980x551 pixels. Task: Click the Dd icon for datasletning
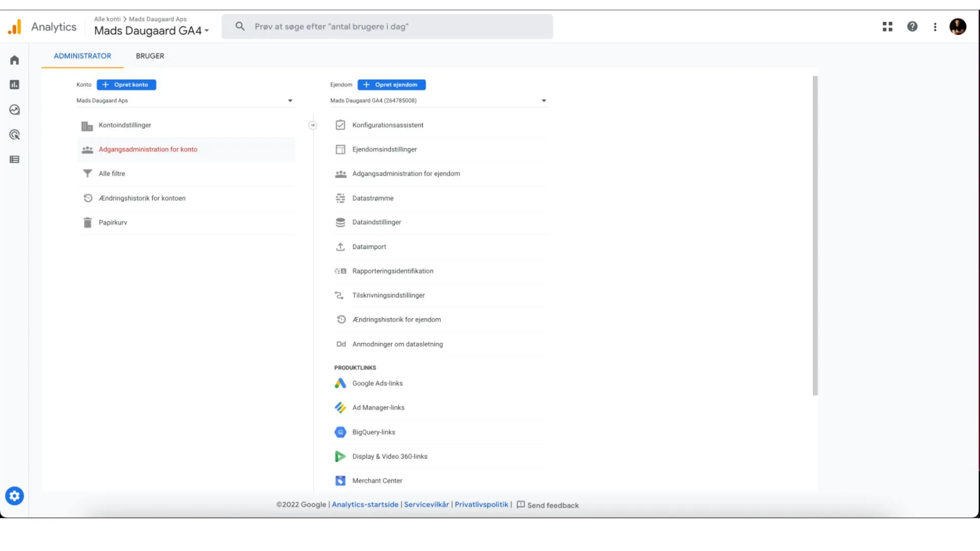tap(341, 344)
